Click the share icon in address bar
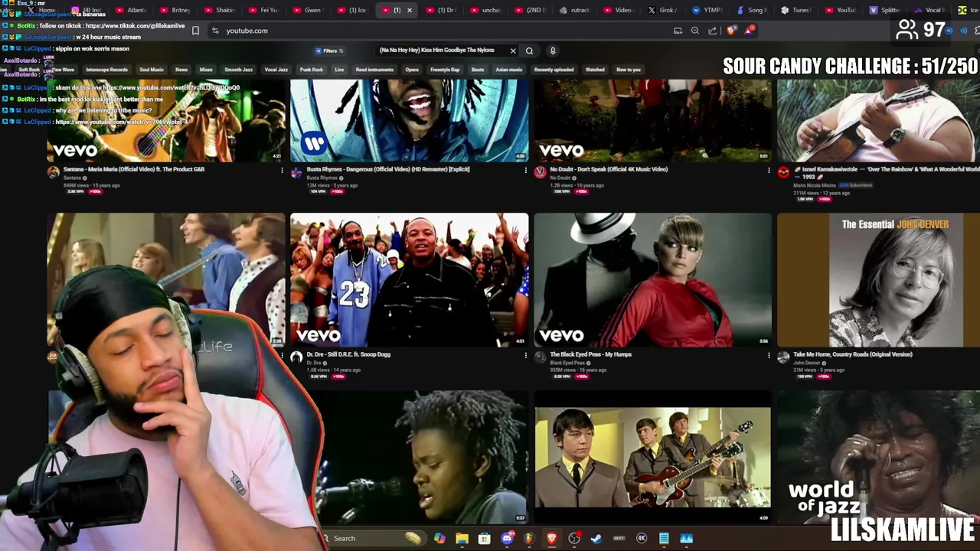 pyautogui.click(x=713, y=31)
